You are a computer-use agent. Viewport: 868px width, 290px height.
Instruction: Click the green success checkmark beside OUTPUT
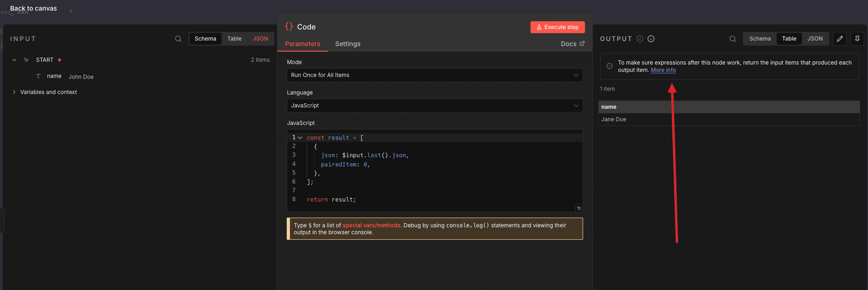640,39
